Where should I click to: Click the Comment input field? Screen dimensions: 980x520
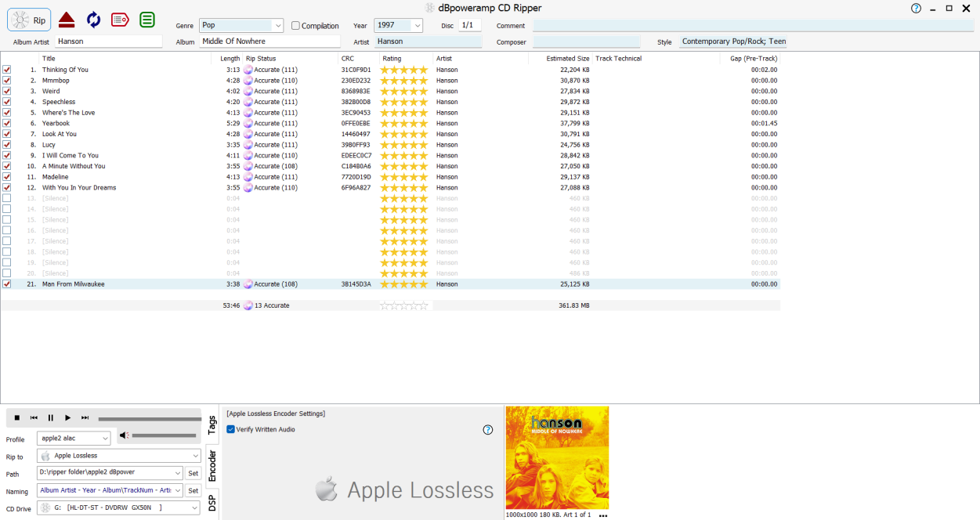click(x=754, y=26)
